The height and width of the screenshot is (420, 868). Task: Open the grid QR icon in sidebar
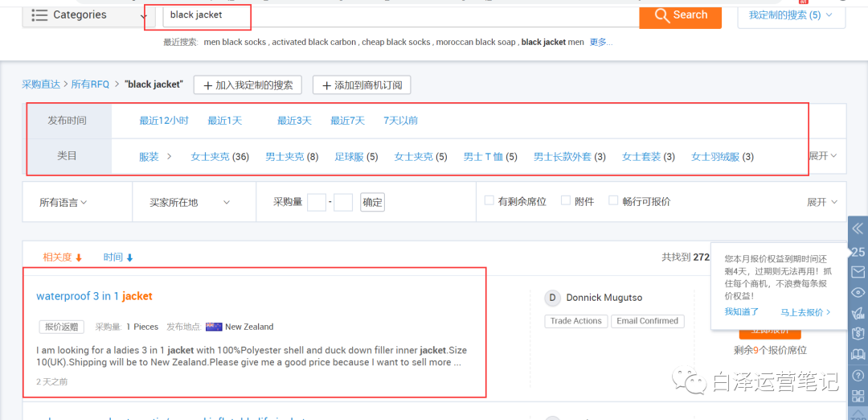click(x=858, y=396)
